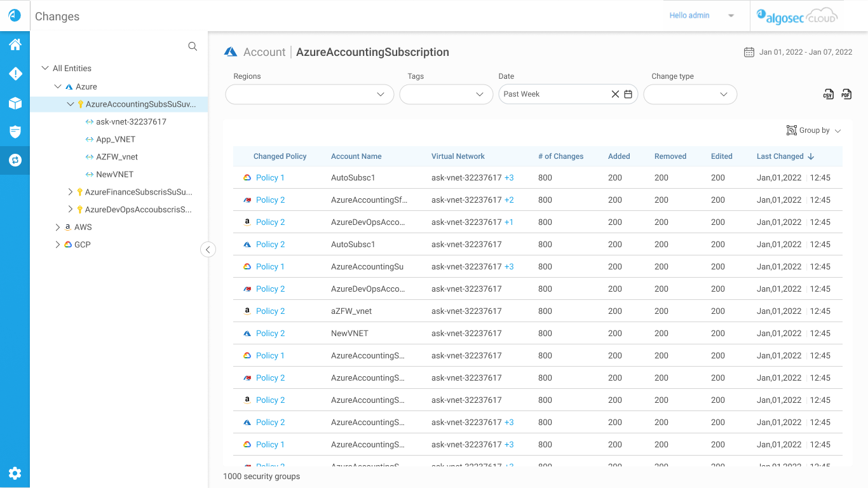Click the AlgoSec logo at top-left
868x488 pixels.
[x=15, y=15]
